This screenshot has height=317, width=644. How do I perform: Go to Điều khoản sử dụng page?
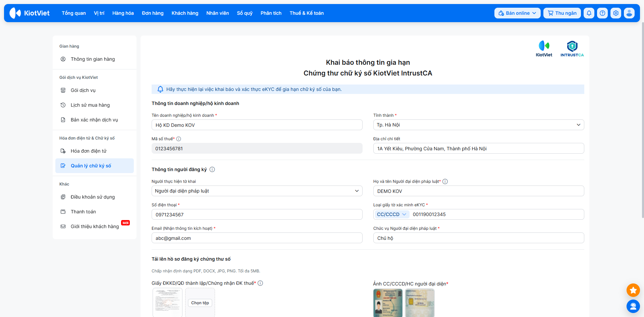click(95, 197)
